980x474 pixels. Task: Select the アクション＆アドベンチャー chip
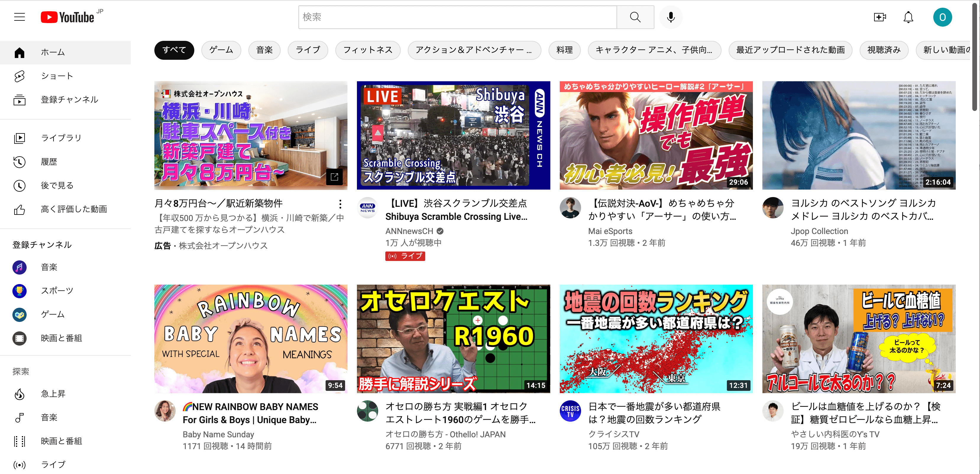474,50
